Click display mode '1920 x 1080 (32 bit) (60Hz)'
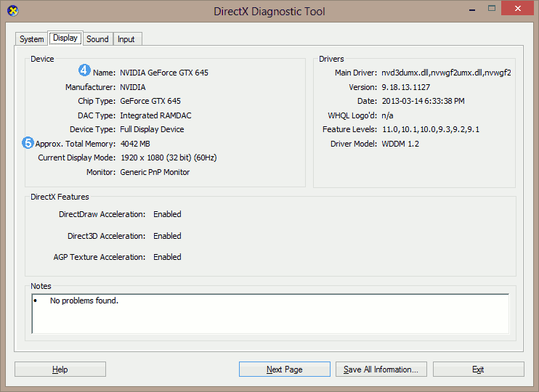Screen dimensions: 539x392 click(169, 158)
